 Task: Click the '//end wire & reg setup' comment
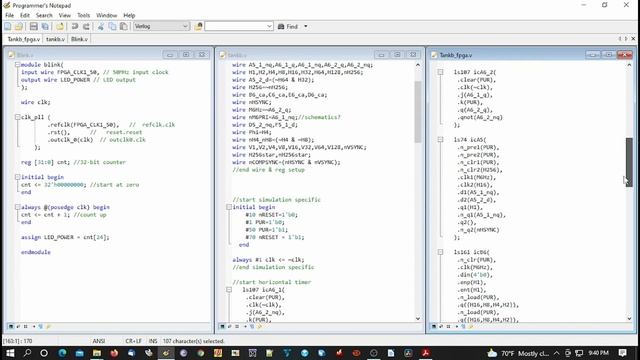point(269,170)
